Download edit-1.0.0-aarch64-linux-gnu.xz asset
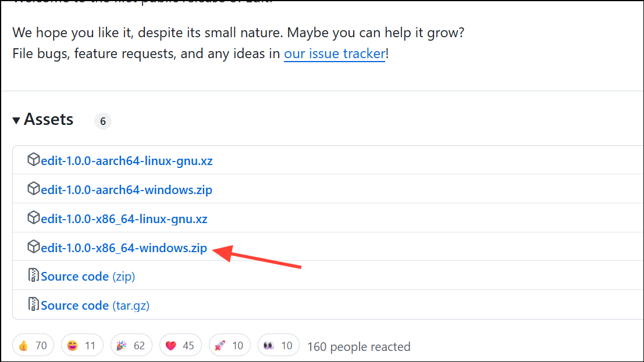 125,160
